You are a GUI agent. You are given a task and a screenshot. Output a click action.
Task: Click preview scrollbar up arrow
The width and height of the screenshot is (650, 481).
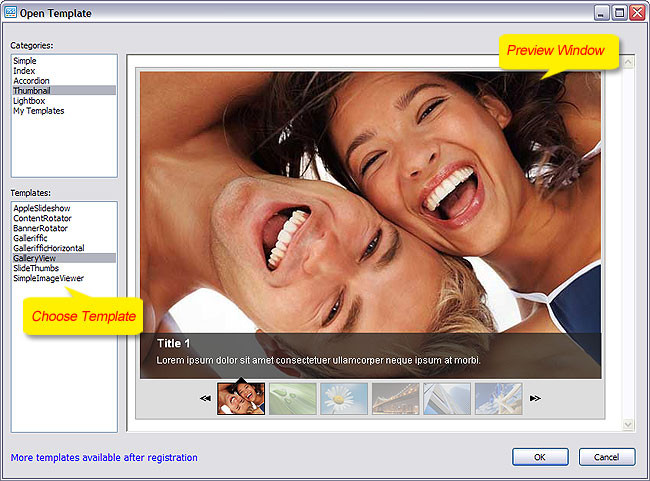[x=628, y=62]
